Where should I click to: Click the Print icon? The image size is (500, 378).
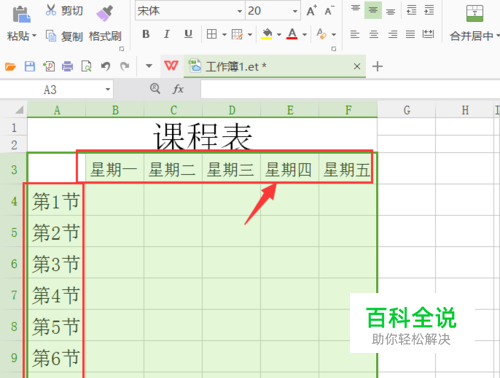[67, 67]
